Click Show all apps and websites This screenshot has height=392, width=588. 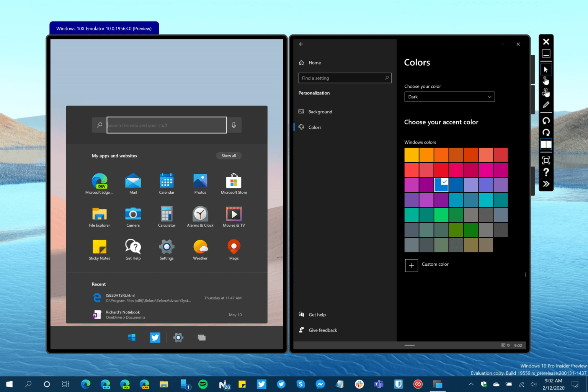[229, 155]
